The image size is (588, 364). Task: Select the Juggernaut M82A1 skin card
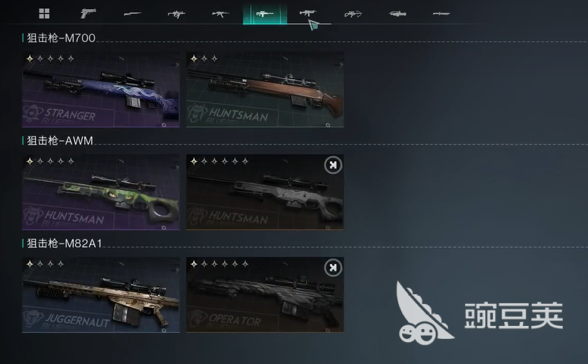[x=101, y=295]
